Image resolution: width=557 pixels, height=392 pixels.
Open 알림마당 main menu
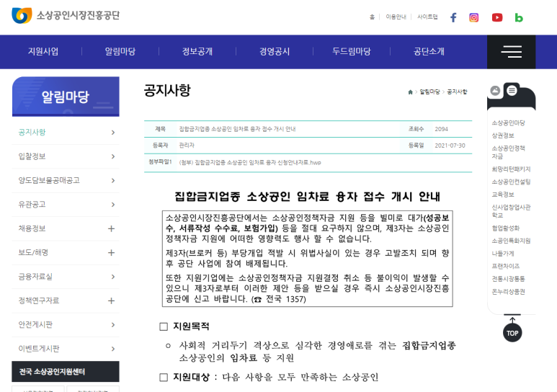(120, 52)
